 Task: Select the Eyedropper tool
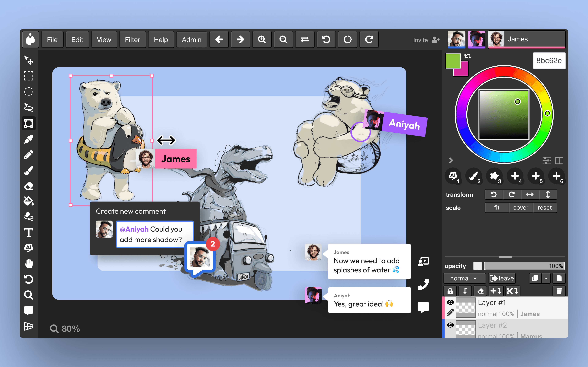(x=29, y=139)
